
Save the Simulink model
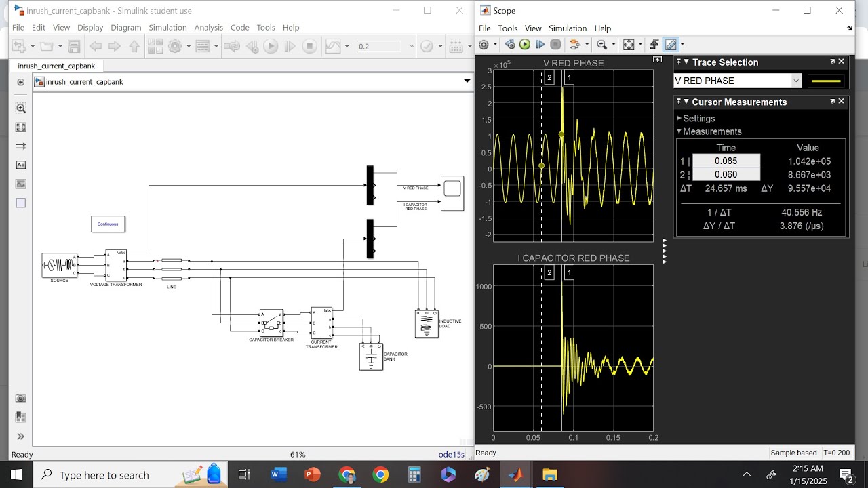click(75, 46)
